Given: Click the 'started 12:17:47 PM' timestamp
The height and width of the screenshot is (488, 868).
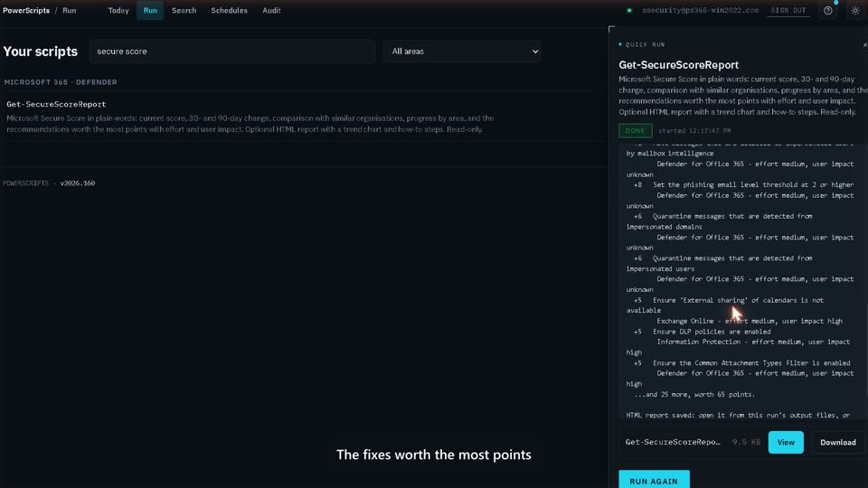Looking at the screenshot, I should coord(694,130).
